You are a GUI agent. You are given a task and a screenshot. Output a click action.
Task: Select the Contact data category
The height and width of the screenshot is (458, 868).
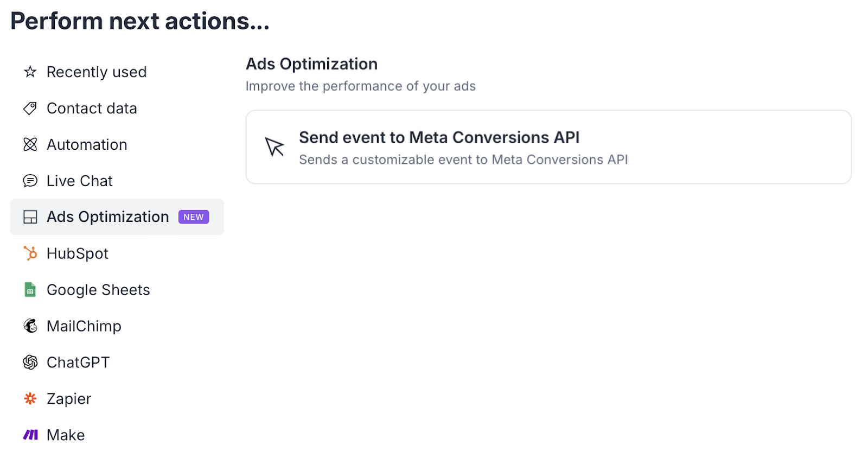(92, 108)
